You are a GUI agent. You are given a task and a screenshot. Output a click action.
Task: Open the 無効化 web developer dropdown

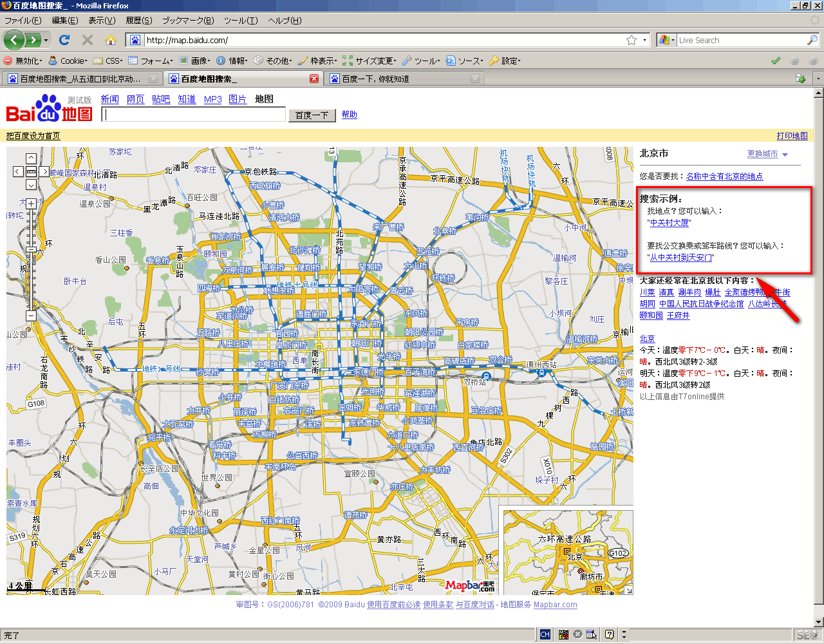pos(23,61)
